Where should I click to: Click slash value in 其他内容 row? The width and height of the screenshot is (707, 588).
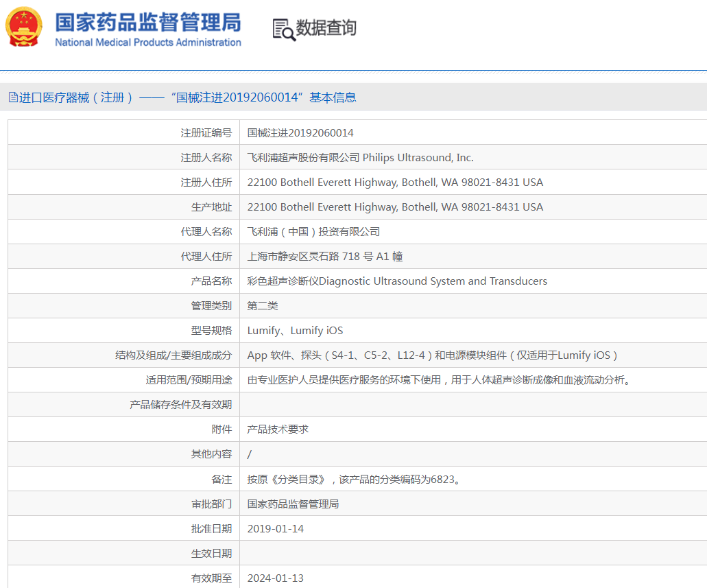[250, 454]
